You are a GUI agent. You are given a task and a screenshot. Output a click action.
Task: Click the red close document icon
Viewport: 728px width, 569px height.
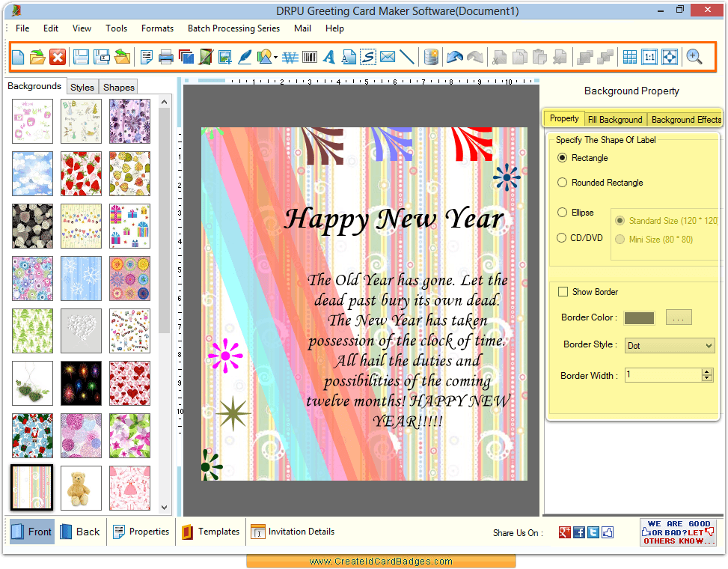[58, 57]
